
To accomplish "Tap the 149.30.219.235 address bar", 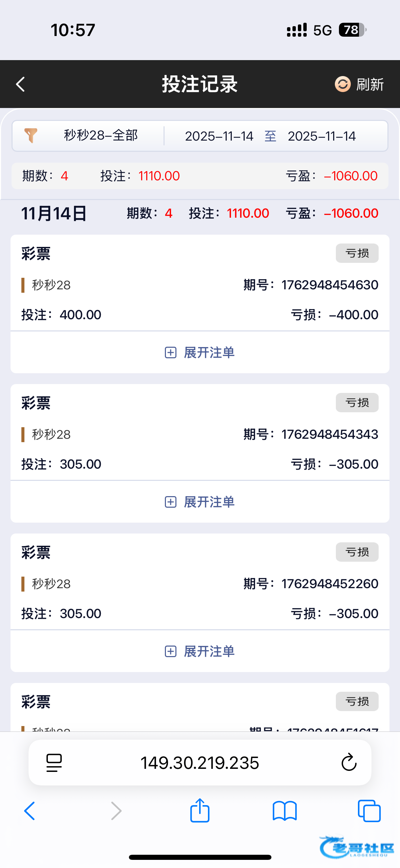I will pyautogui.click(x=199, y=763).
